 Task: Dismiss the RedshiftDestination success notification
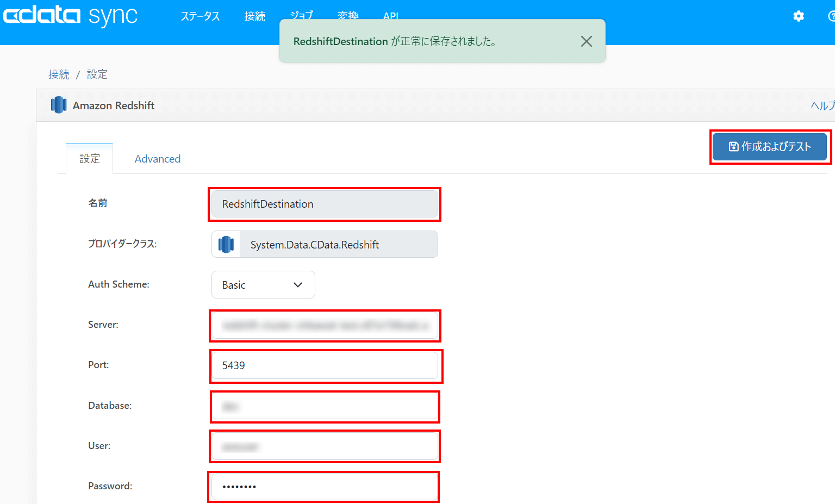[587, 41]
